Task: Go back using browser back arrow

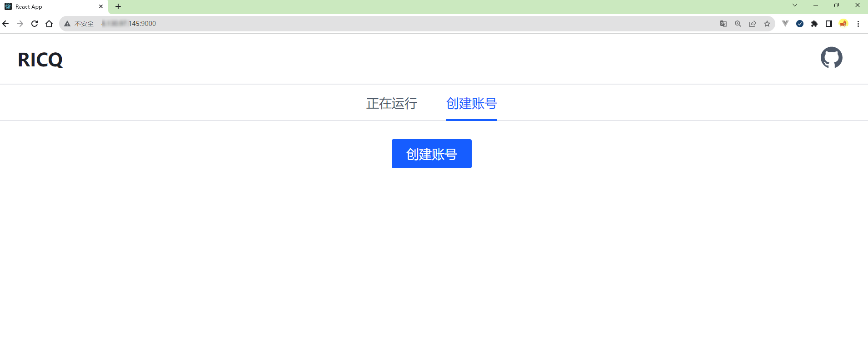Action: tap(5, 24)
